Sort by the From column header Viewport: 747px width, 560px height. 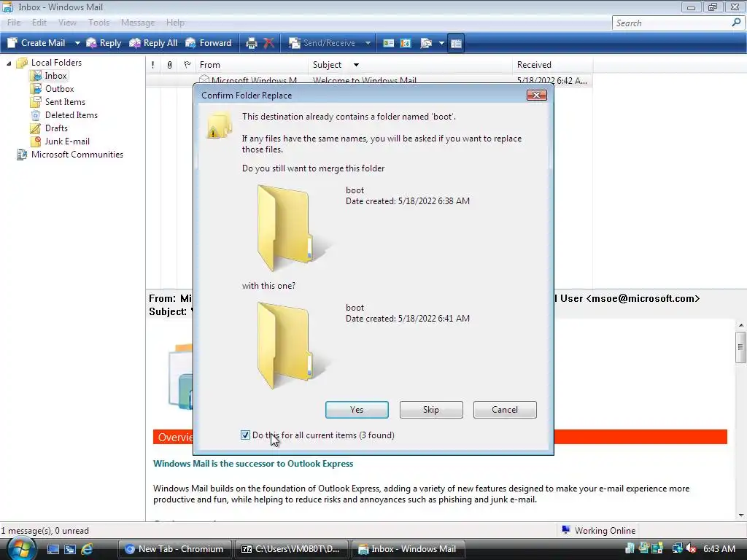(252, 65)
